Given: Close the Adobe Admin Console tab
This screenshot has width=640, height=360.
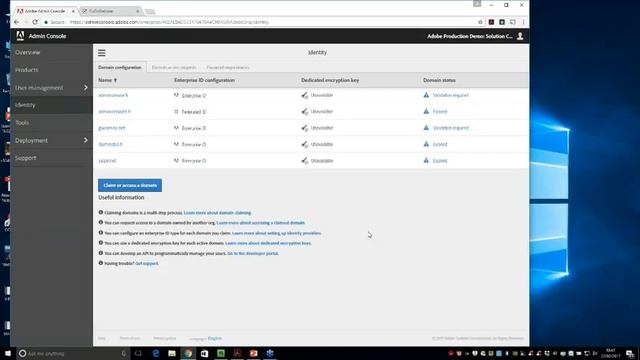Looking at the screenshot, I should (73, 11).
